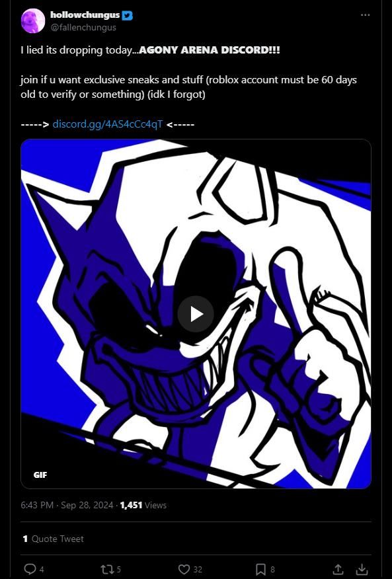The image size is (392, 579).
Task: Click the 6:43 PM Sep 28, 2024 timestamp
Action: pyautogui.click(x=67, y=505)
